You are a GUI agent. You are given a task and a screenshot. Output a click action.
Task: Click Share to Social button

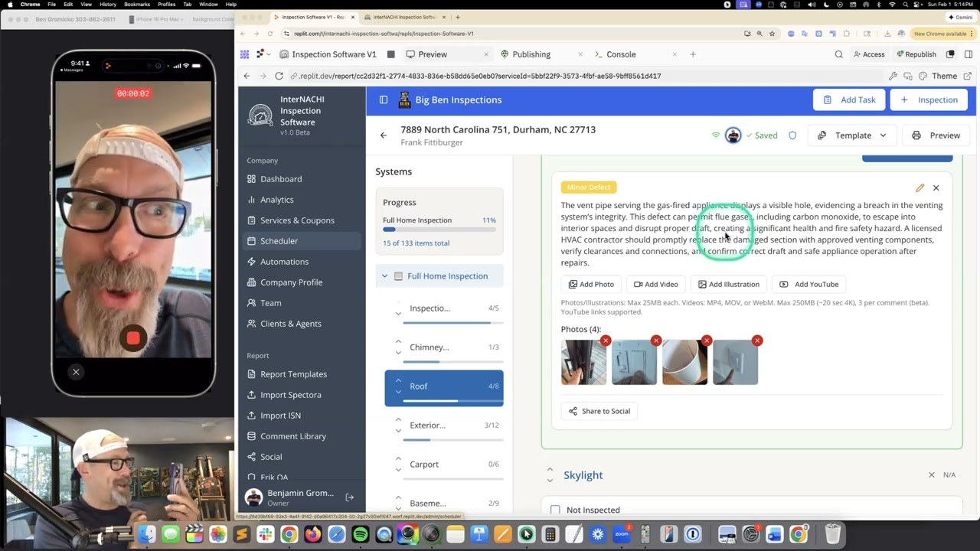(599, 411)
